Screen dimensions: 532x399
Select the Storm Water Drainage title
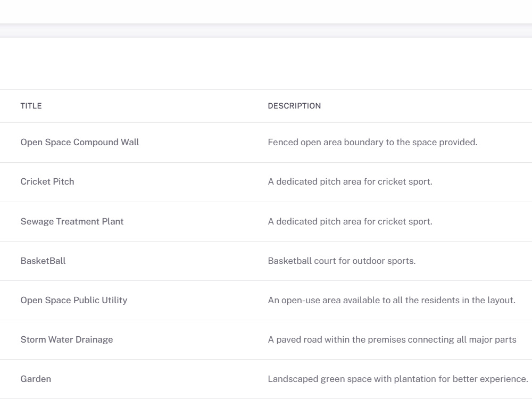[x=67, y=339]
